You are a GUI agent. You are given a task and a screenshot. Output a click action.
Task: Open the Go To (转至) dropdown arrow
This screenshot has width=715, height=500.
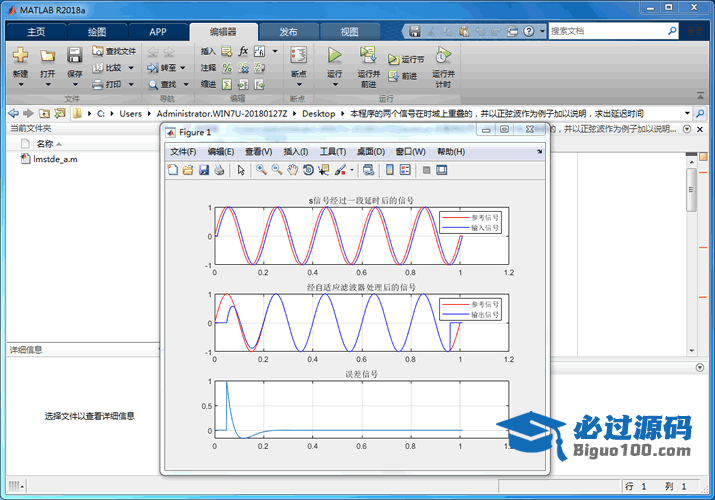183,68
